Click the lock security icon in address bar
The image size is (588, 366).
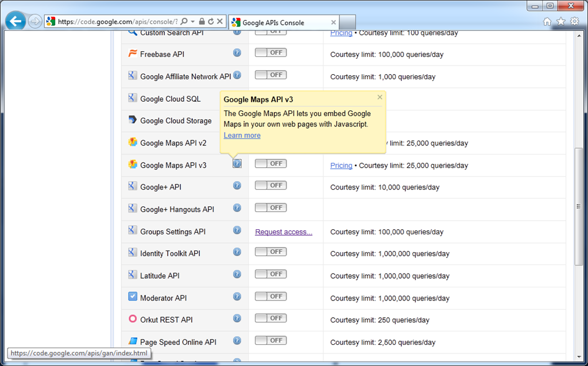[x=202, y=21]
